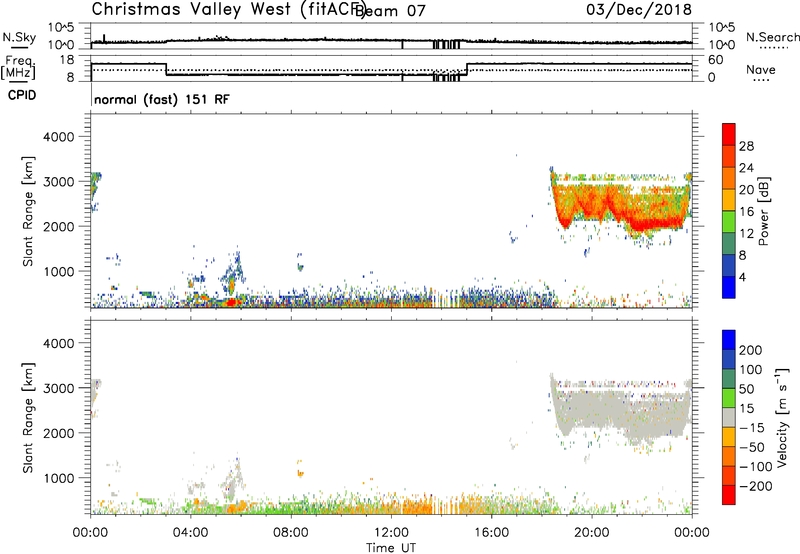Click the 'Velocity [m s-1]' colorbar label

(781, 417)
